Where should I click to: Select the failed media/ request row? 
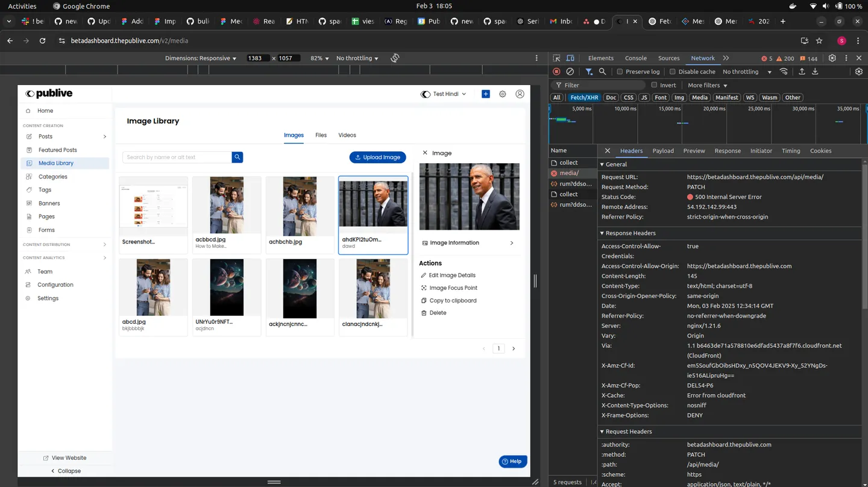point(573,173)
